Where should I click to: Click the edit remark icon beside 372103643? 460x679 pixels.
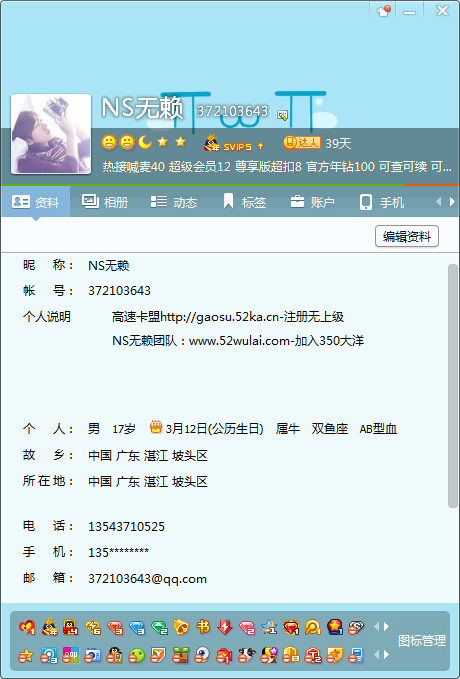click(x=282, y=115)
